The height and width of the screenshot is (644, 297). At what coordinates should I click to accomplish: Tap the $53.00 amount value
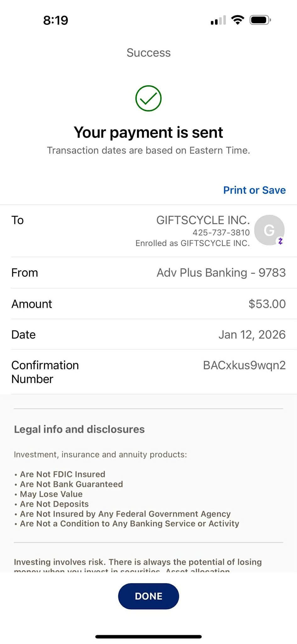coord(267,304)
